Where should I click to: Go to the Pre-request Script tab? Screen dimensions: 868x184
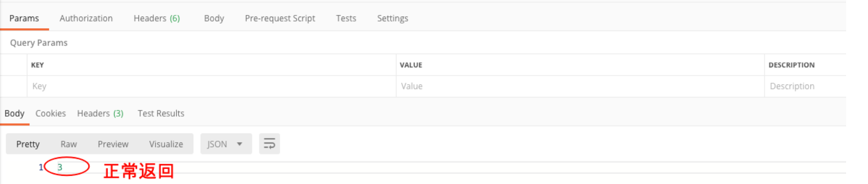[x=280, y=18]
